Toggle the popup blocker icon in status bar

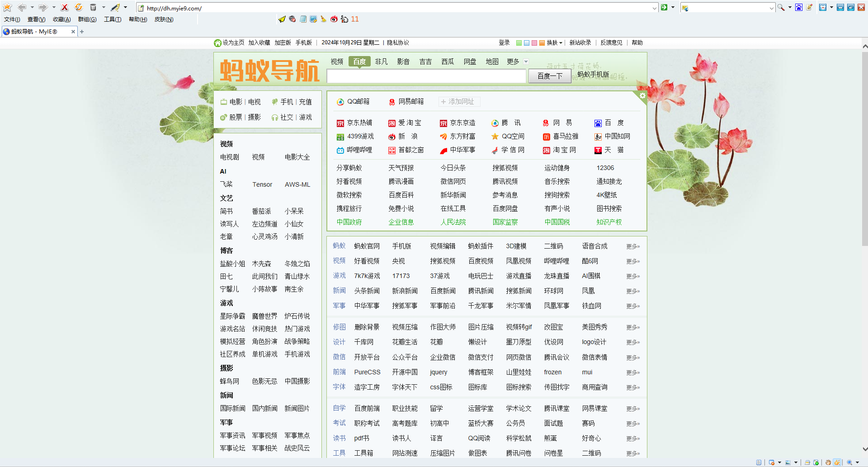tap(771, 462)
